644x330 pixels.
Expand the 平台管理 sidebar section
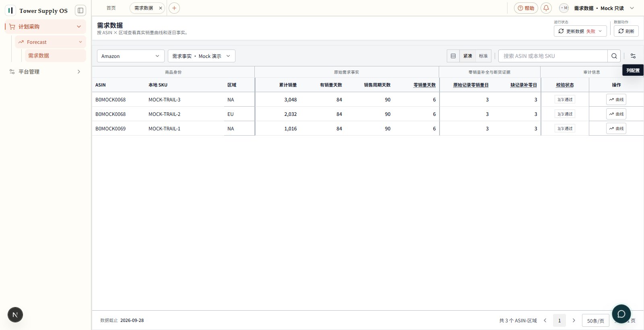pyautogui.click(x=45, y=72)
